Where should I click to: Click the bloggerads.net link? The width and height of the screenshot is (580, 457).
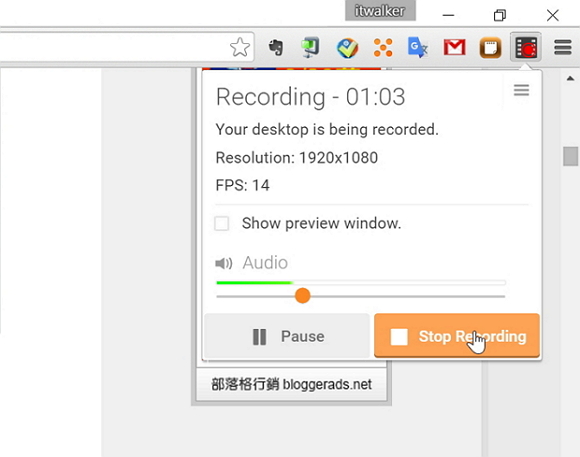coord(291,384)
